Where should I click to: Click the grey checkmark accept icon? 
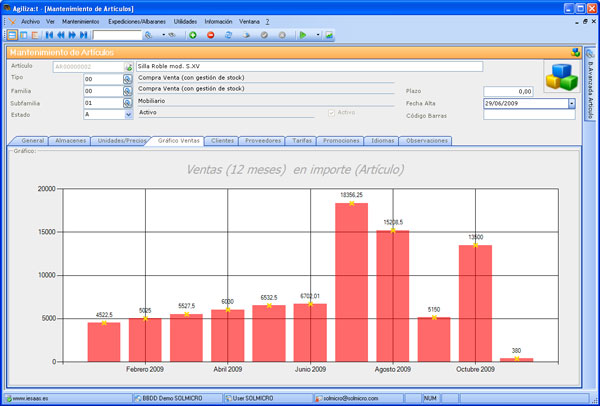(264, 35)
